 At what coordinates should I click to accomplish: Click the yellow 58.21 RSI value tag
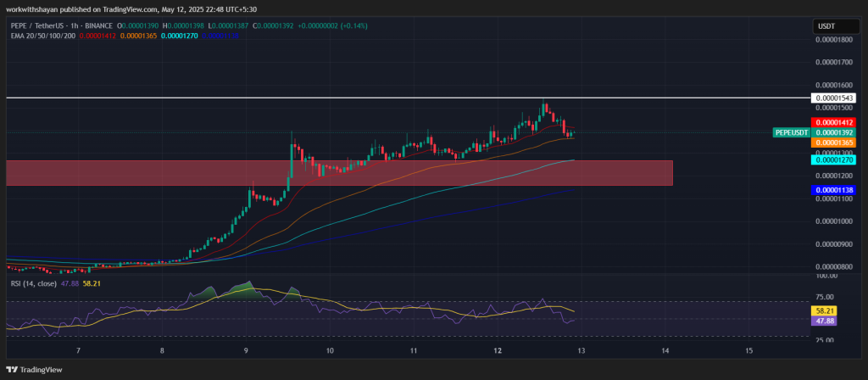[825, 311]
